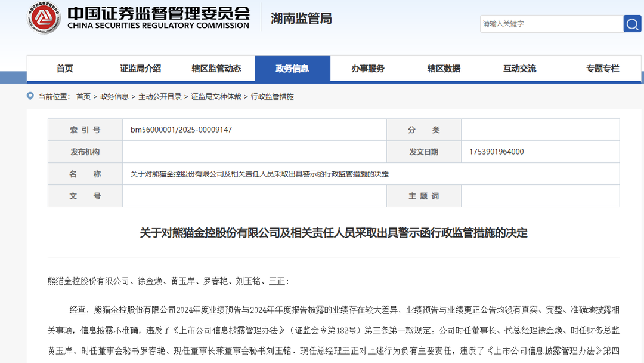
Task: Open the 办事服务 navigation tab
Action: tap(368, 69)
